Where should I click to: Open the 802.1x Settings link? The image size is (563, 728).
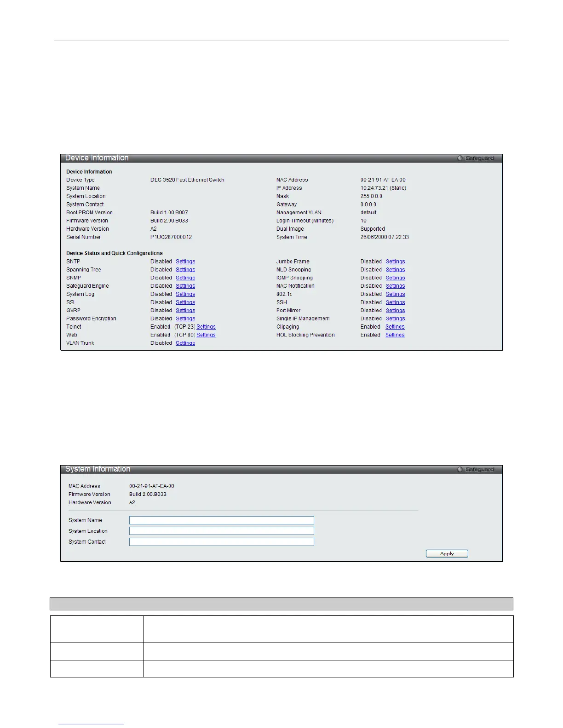[396, 294]
